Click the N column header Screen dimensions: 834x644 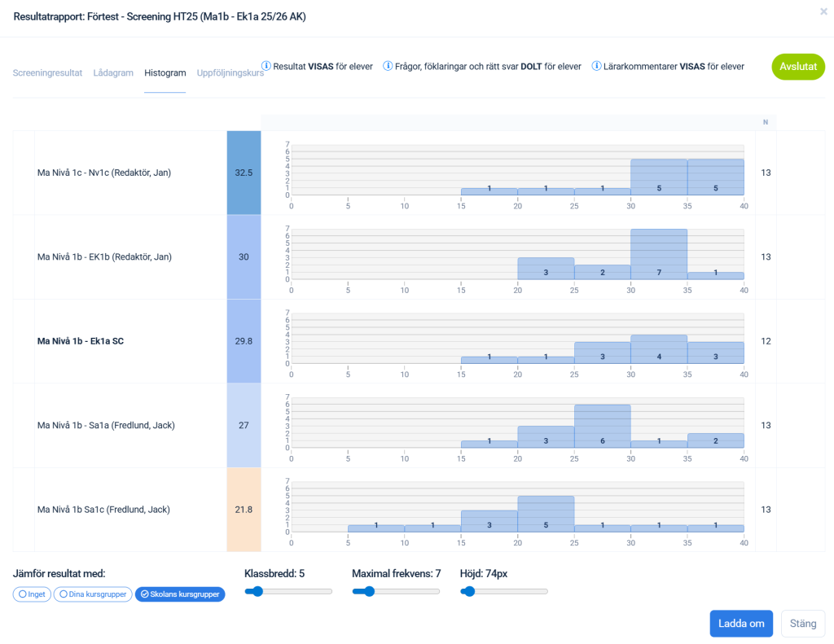point(765,122)
